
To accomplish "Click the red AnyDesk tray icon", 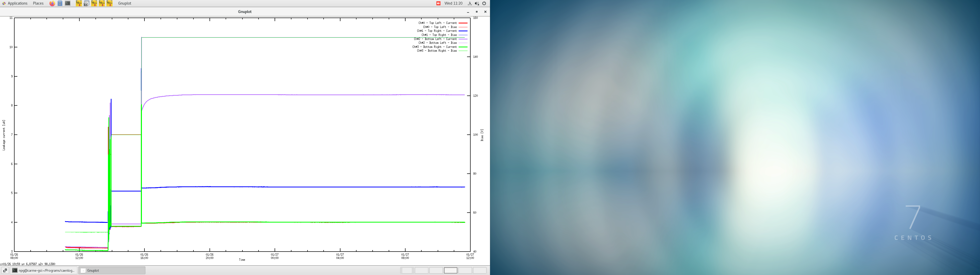I will click(438, 3).
